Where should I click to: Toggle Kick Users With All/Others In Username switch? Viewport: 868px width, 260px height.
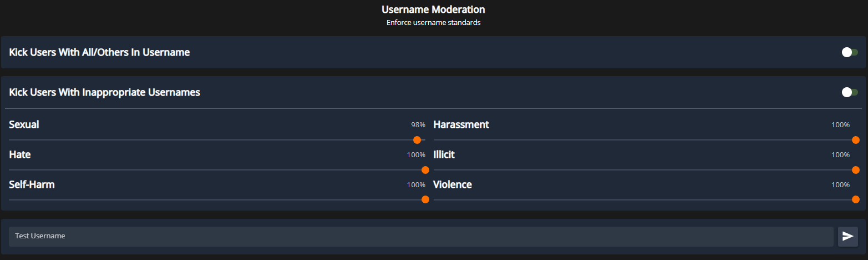[849, 52]
